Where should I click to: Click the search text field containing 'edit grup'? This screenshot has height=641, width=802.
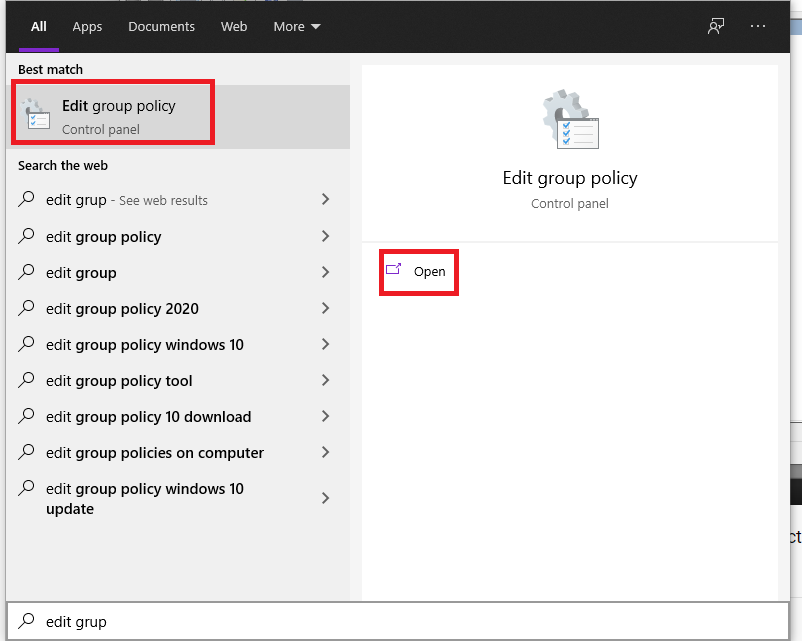click(x=400, y=621)
